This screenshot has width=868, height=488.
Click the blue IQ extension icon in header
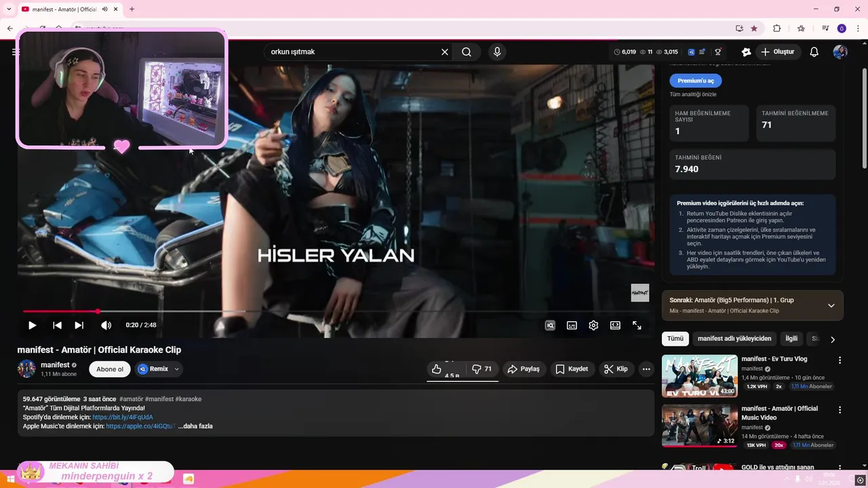click(691, 52)
